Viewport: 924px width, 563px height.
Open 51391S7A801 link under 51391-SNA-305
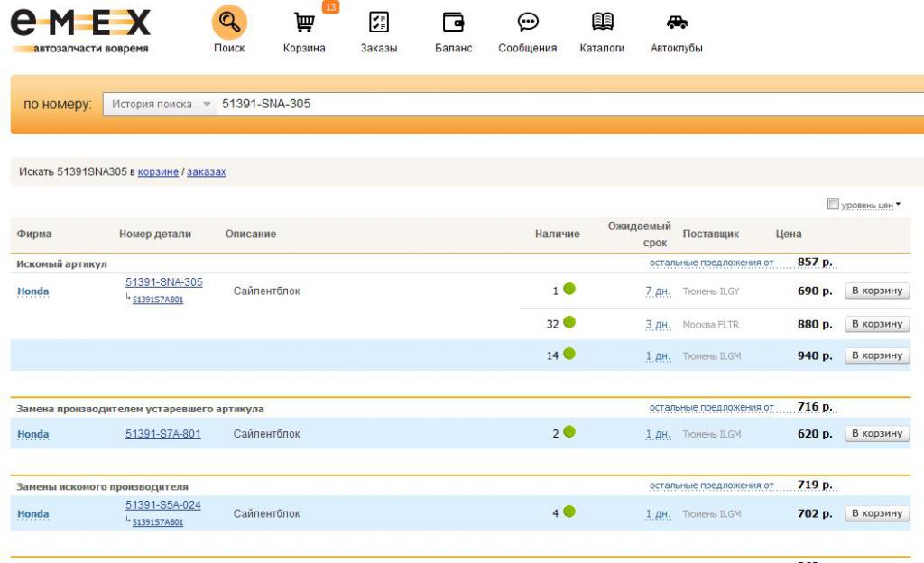point(158,300)
